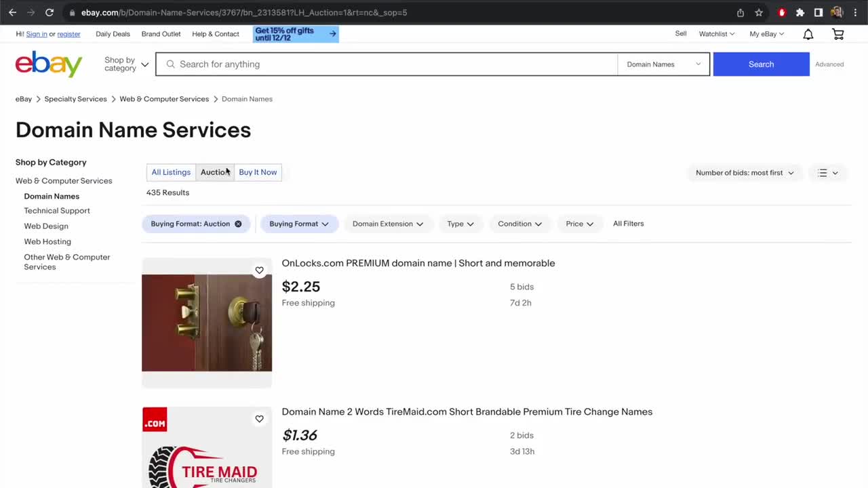This screenshot has width=868, height=488.
Task: Expand the Shop by category menu
Action: click(126, 64)
